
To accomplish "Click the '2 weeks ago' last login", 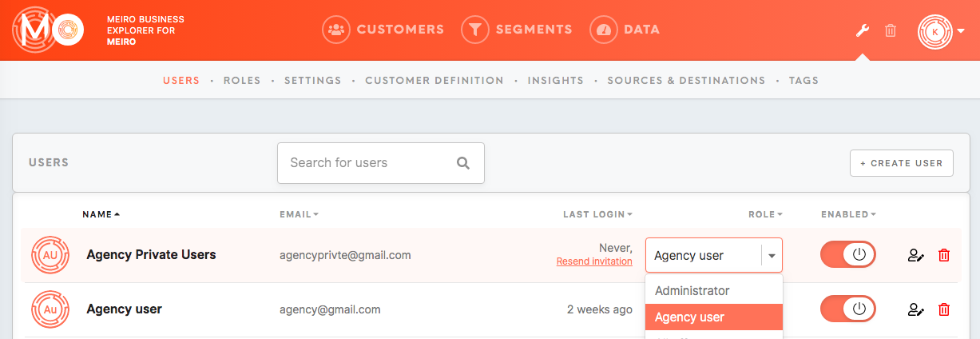I will point(600,309).
